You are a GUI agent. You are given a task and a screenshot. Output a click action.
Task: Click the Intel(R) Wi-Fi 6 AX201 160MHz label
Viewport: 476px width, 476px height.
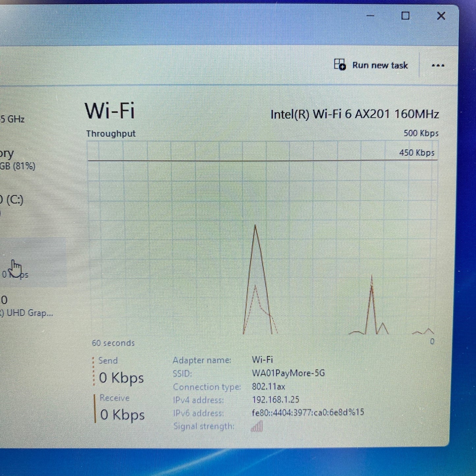[x=354, y=114]
